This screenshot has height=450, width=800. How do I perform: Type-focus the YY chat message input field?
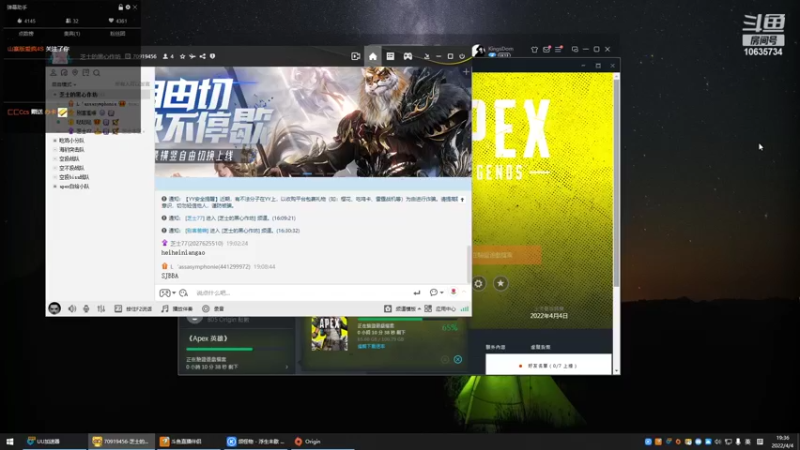[301, 293]
